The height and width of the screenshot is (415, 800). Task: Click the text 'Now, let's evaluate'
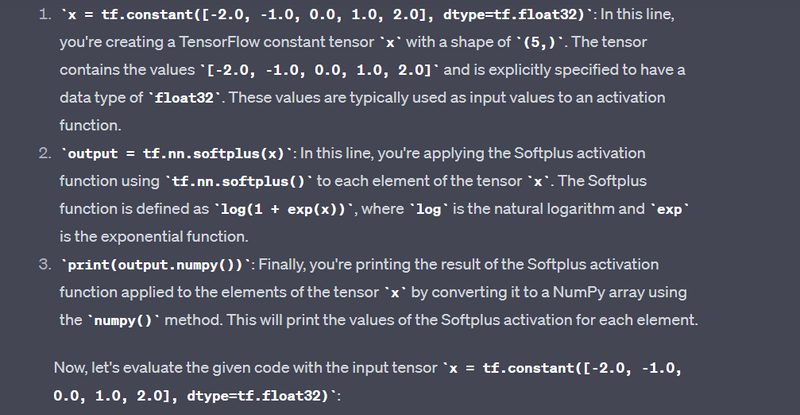118,368
